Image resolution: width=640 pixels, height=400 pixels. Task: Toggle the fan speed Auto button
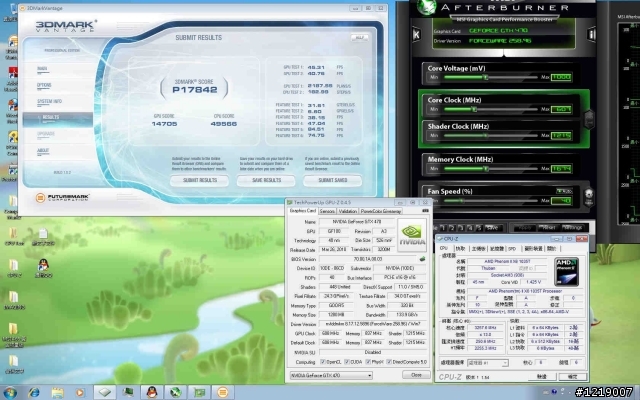tap(564, 191)
